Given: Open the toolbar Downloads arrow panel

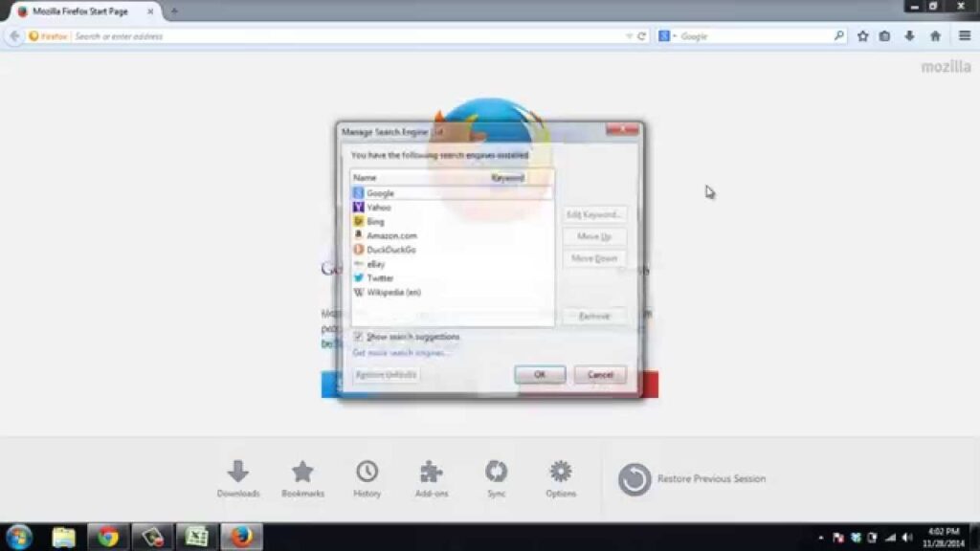Looking at the screenshot, I should tap(909, 36).
